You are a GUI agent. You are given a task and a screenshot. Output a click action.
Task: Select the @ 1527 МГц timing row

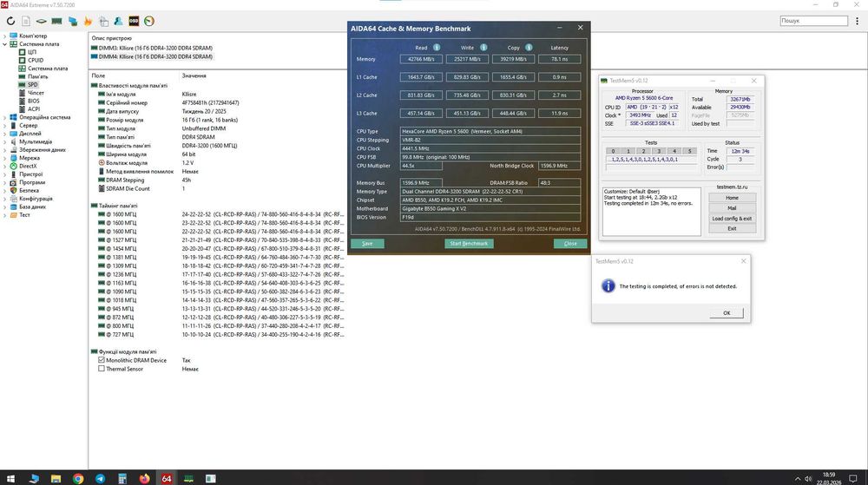(221, 240)
